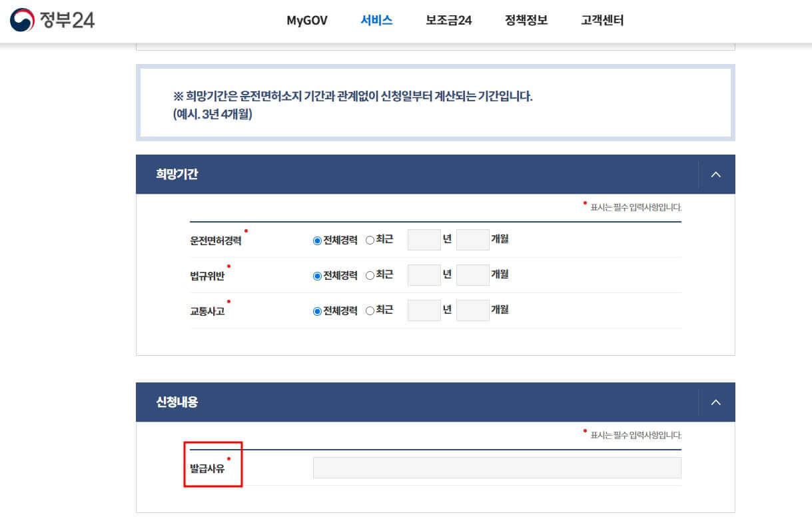Click the 발급사유 input box

tap(496, 467)
